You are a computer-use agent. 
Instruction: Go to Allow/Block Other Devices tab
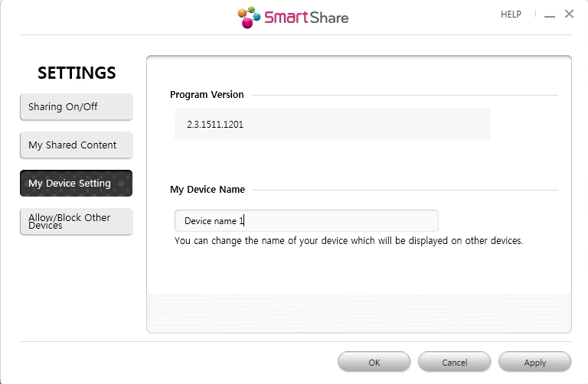(x=76, y=222)
